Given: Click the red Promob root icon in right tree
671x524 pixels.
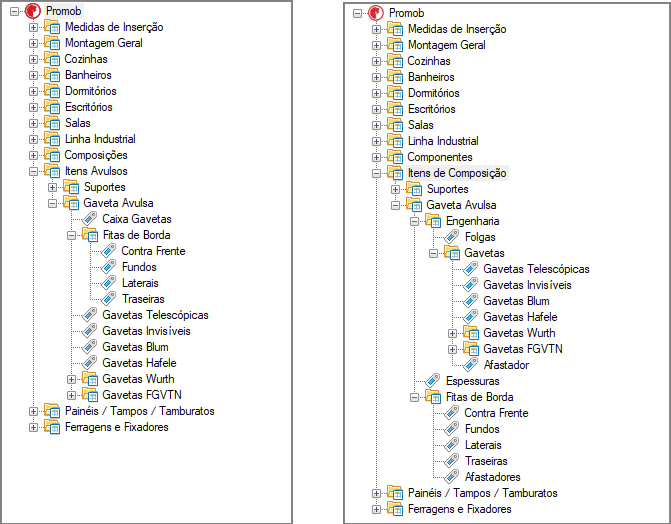Looking at the screenshot, I should tap(376, 13).
